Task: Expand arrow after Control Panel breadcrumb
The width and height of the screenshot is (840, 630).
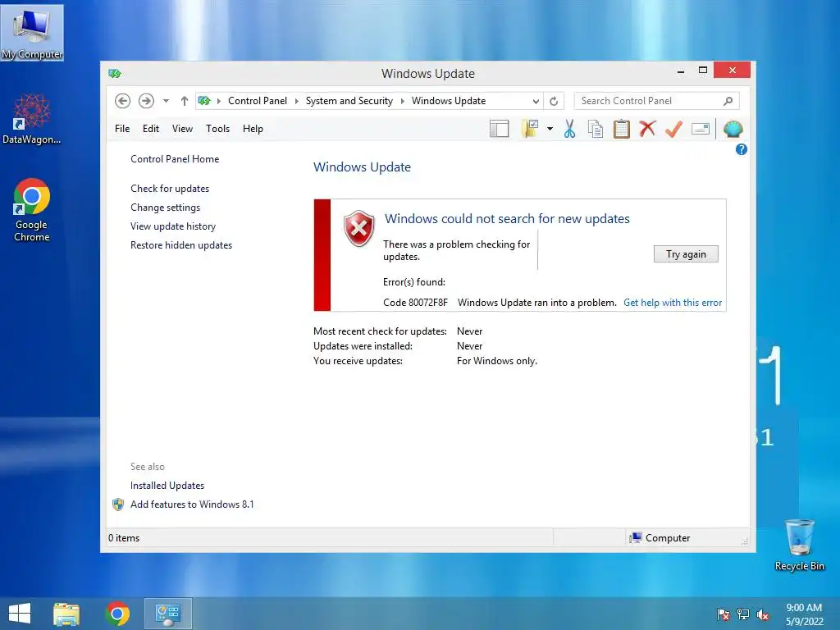Action: 296,101
